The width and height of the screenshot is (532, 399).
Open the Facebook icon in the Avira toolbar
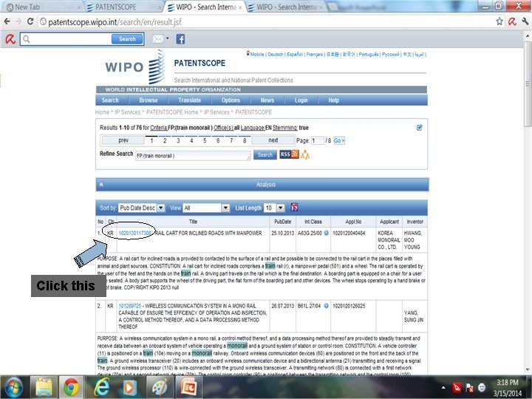(x=180, y=39)
